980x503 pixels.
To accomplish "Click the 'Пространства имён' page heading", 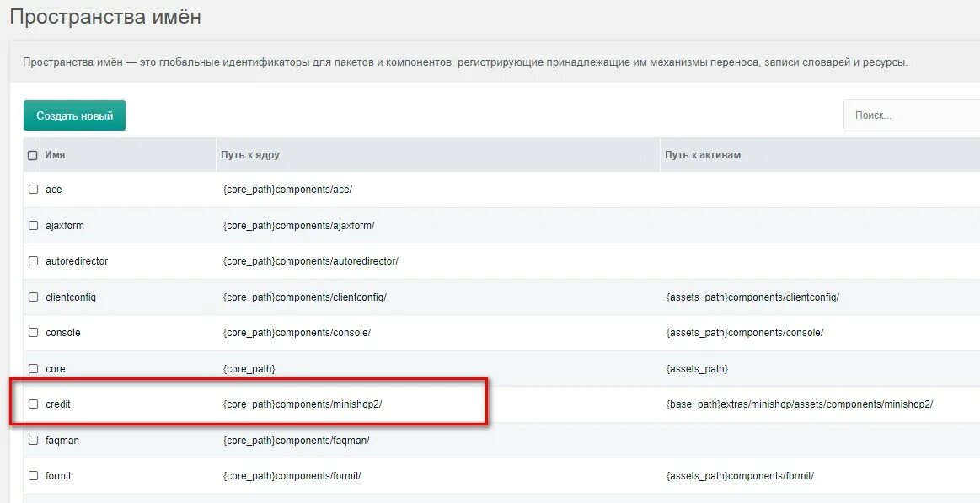I will click(x=105, y=16).
